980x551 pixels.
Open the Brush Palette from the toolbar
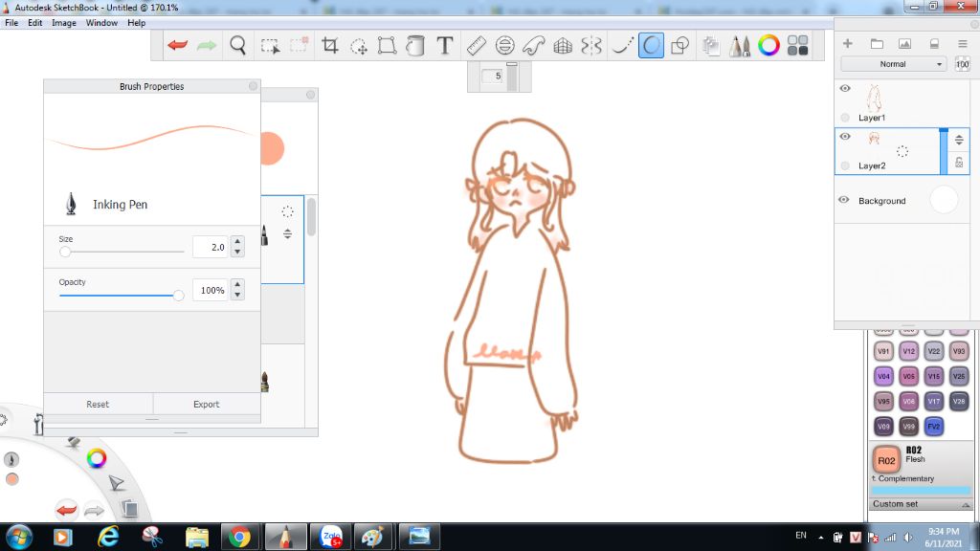pyautogui.click(x=740, y=45)
